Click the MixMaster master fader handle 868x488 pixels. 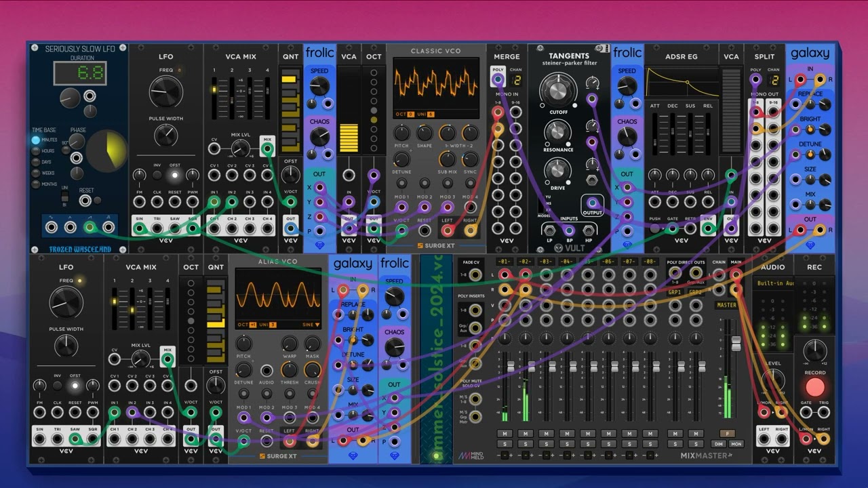[736, 343]
